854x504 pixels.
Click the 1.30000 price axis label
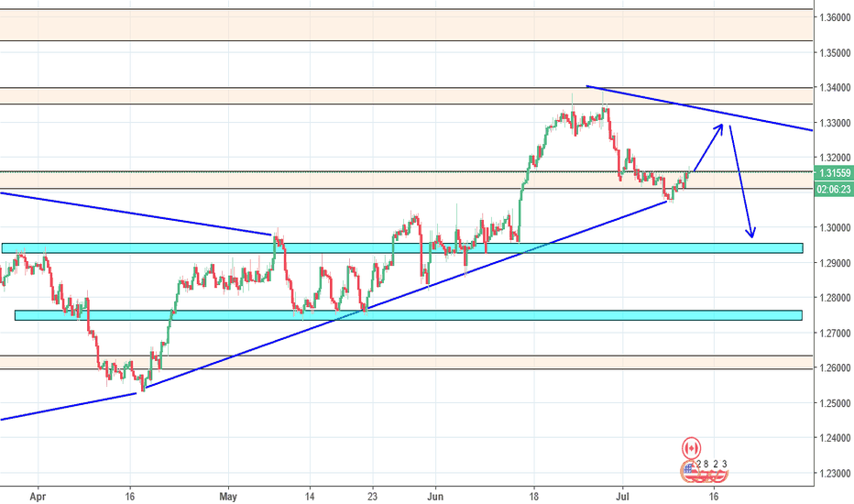[835, 228]
